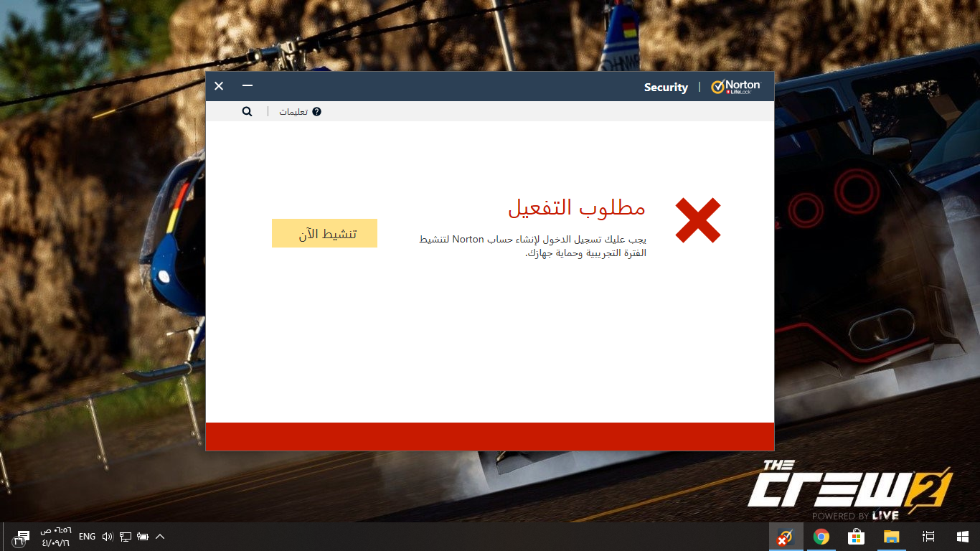Open the volume speaker control
Viewport: 980px width, 551px height.
(108, 537)
